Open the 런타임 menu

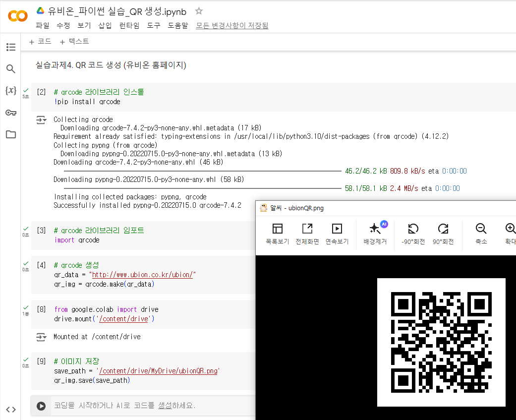pos(129,25)
